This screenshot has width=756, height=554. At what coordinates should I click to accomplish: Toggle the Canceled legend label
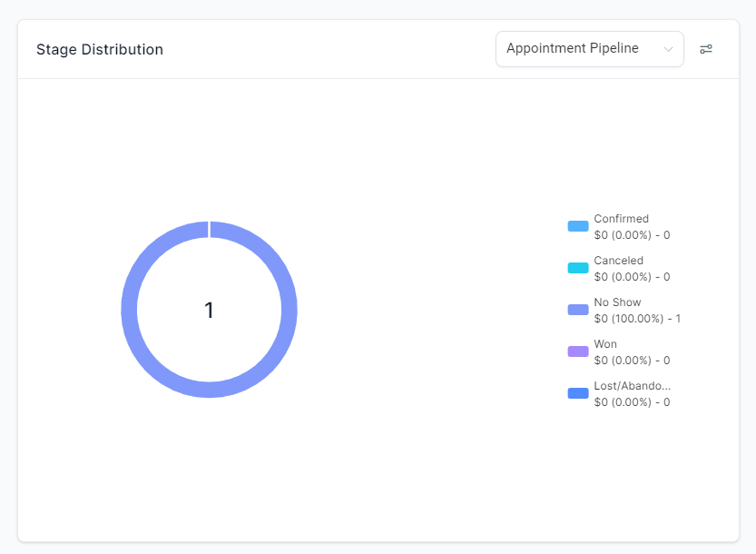pyautogui.click(x=619, y=261)
